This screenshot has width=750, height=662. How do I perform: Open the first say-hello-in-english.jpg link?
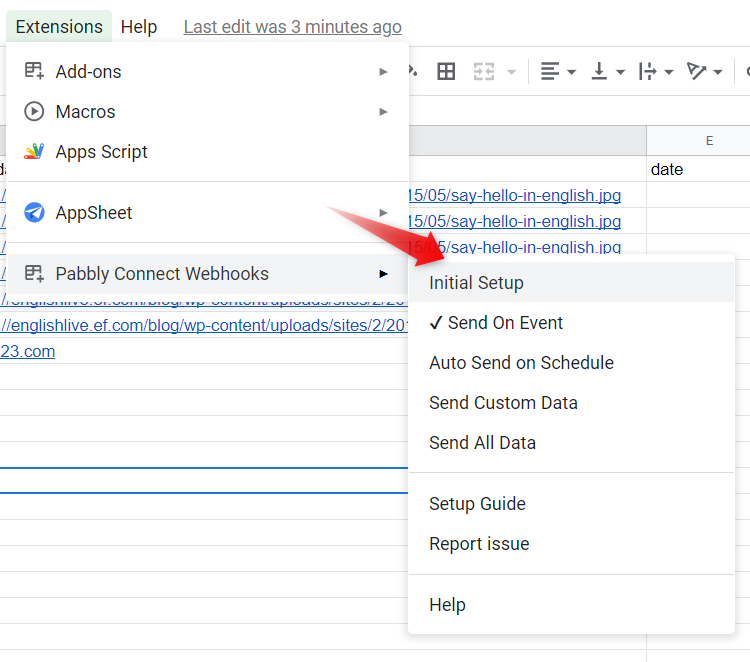(x=515, y=195)
